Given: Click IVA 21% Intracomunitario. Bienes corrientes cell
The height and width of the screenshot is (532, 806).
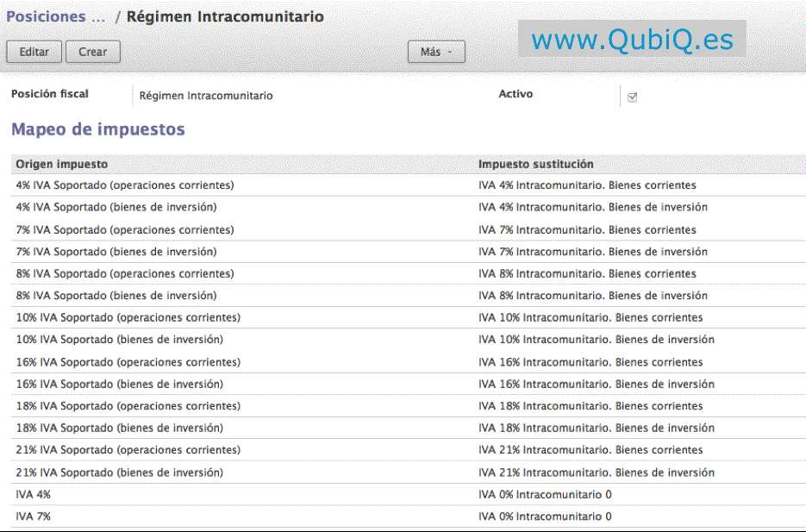Looking at the screenshot, I should click(590, 450).
